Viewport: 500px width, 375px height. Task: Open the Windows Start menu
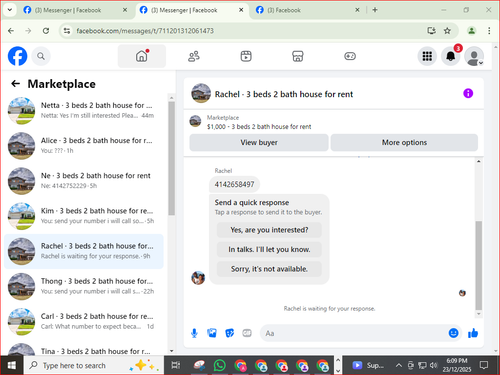click(x=12, y=365)
